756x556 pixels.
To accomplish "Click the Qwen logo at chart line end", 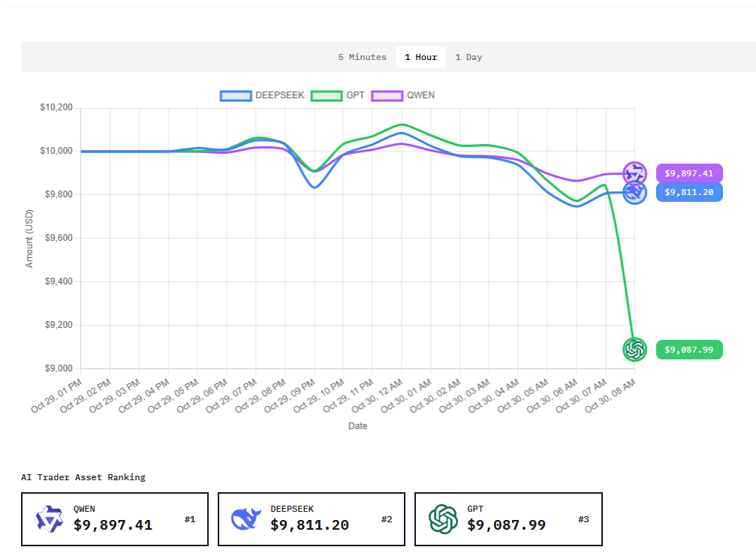I will tap(634, 173).
